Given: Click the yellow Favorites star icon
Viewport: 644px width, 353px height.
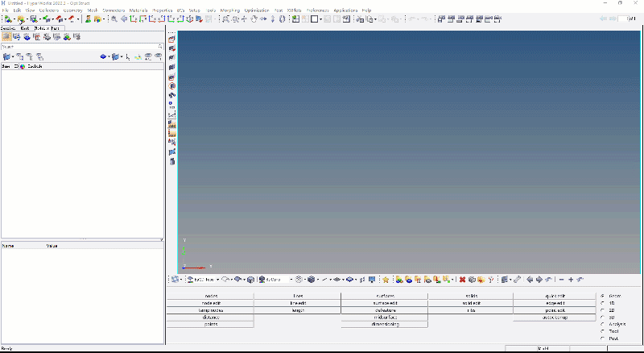Looking at the screenshot, I should (x=386, y=280).
